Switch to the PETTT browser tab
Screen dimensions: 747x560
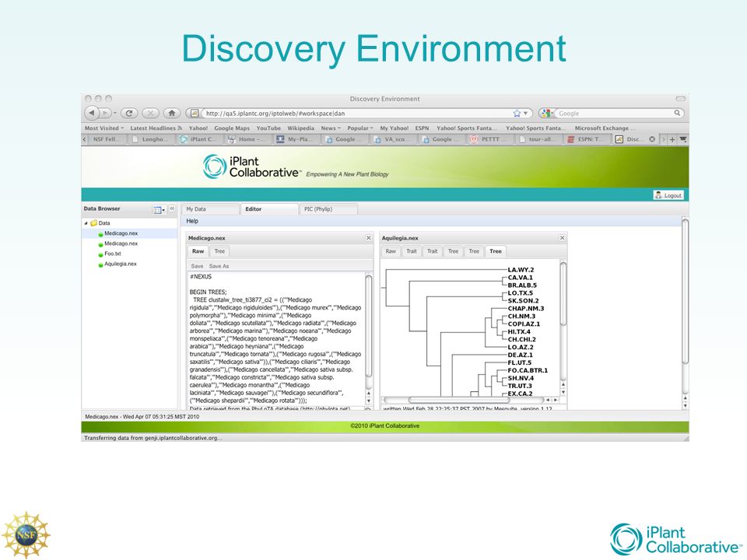pos(489,139)
